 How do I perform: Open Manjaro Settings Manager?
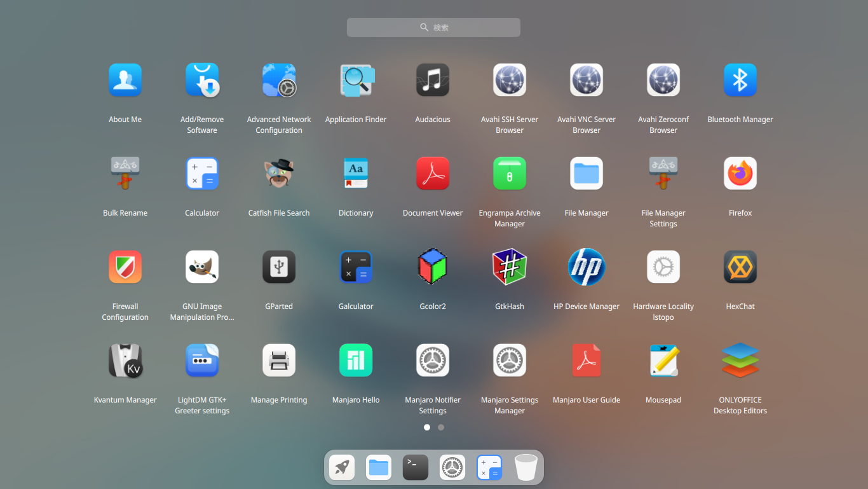click(x=510, y=361)
